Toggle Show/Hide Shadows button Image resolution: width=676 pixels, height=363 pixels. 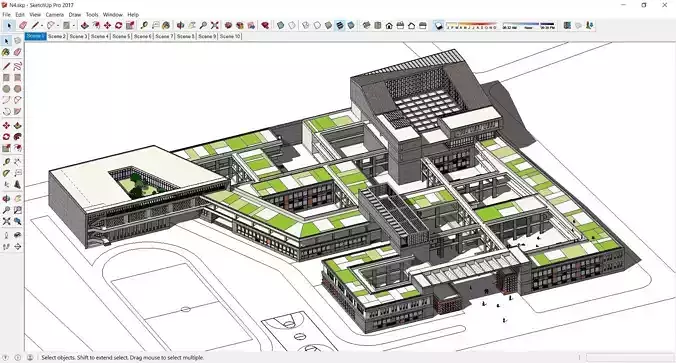point(438,25)
